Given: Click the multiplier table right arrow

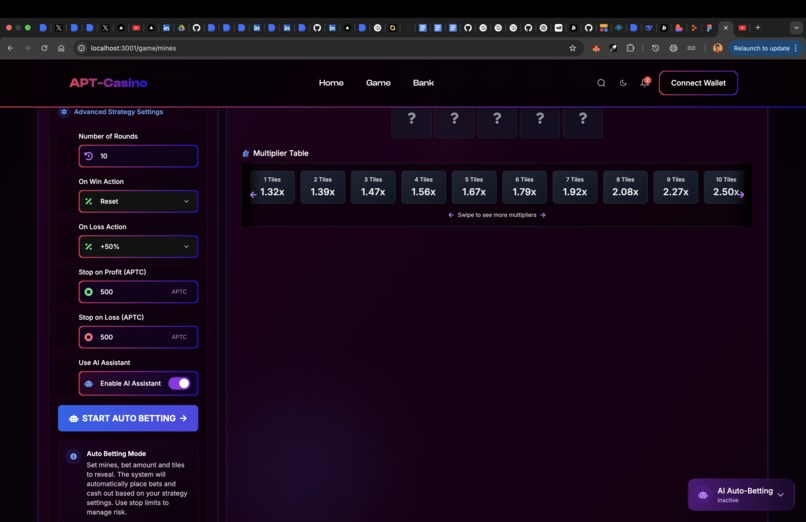Looking at the screenshot, I should [741, 194].
